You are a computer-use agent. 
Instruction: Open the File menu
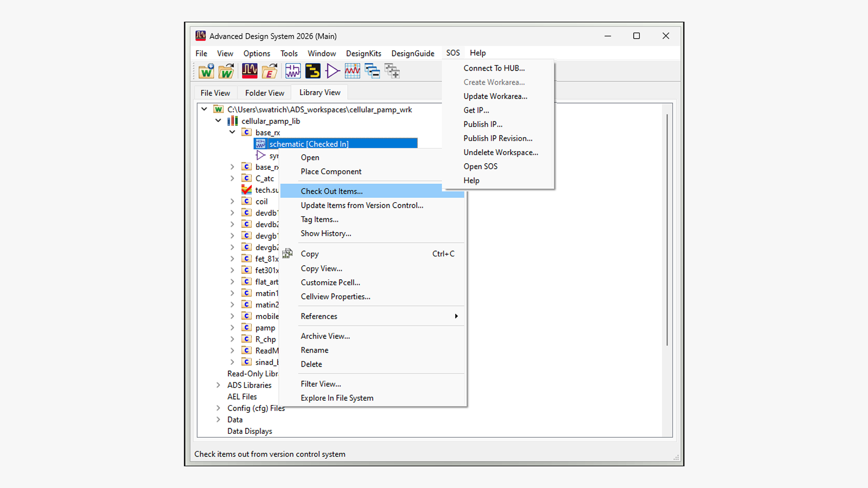[201, 53]
